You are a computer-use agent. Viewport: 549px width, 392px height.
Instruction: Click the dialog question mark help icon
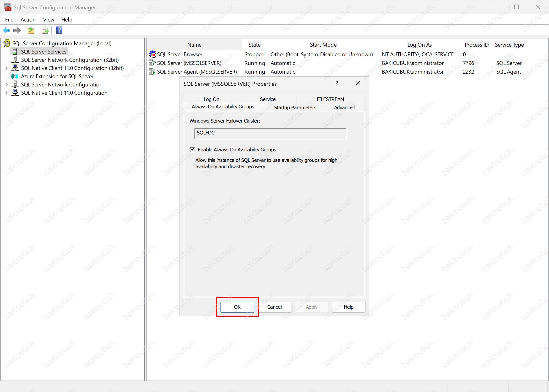coord(337,83)
